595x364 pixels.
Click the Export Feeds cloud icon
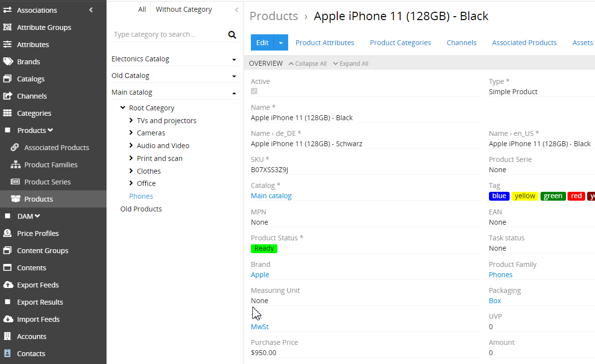coord(8,285)
